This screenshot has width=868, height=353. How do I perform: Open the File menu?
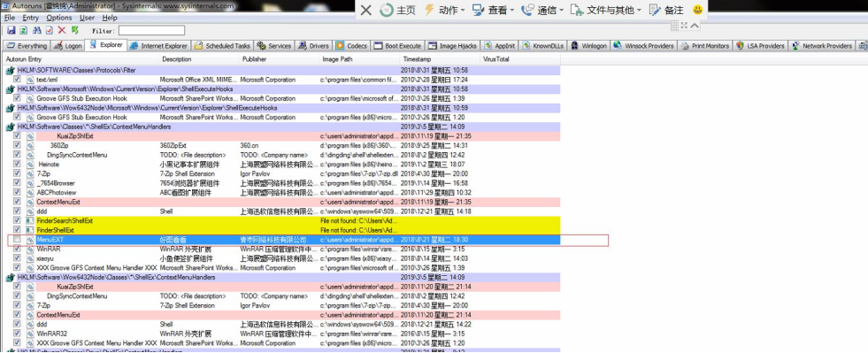(10, 18)
